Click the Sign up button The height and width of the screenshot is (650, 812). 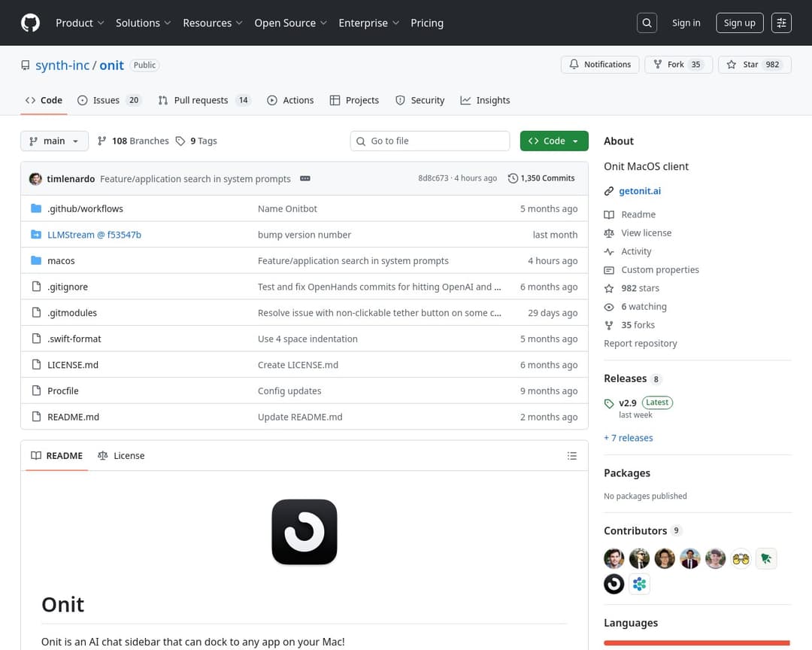739,23
